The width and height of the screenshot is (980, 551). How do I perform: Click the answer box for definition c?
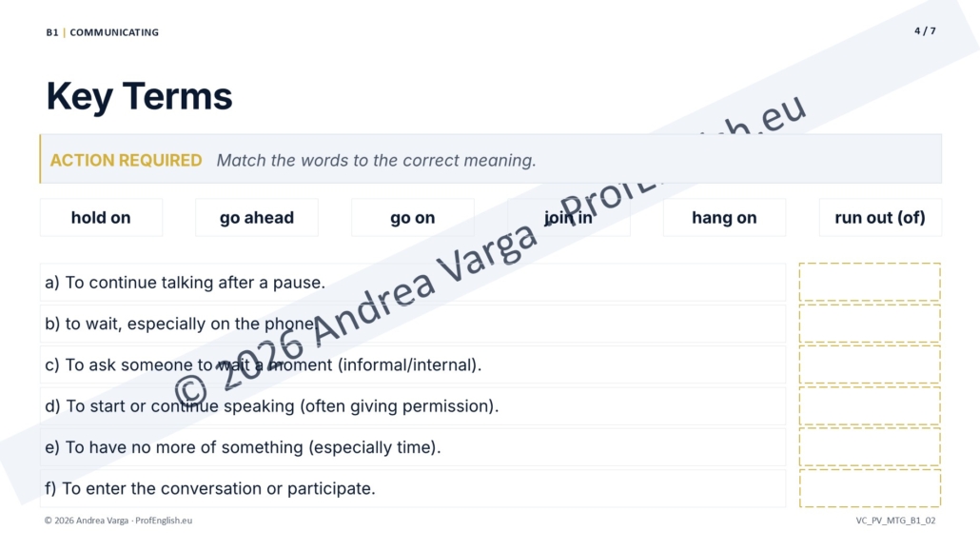pyautogui.click(x=870, y=364)
